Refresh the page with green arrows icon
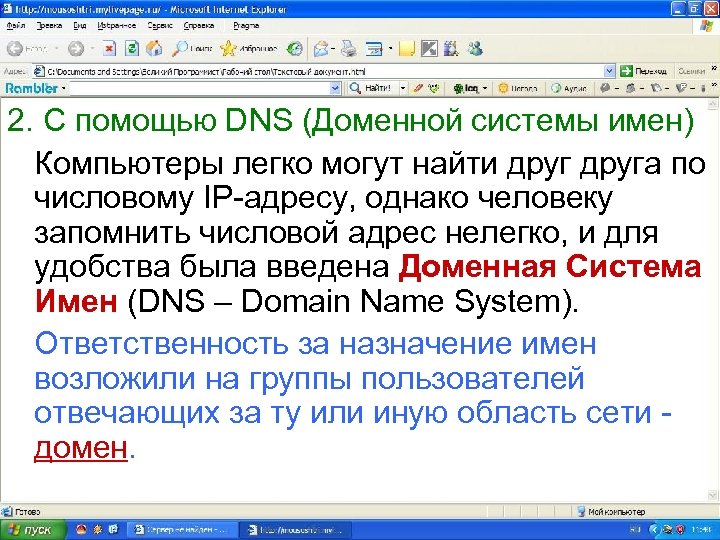The image size is (720, 540). (x=132, y=48)
